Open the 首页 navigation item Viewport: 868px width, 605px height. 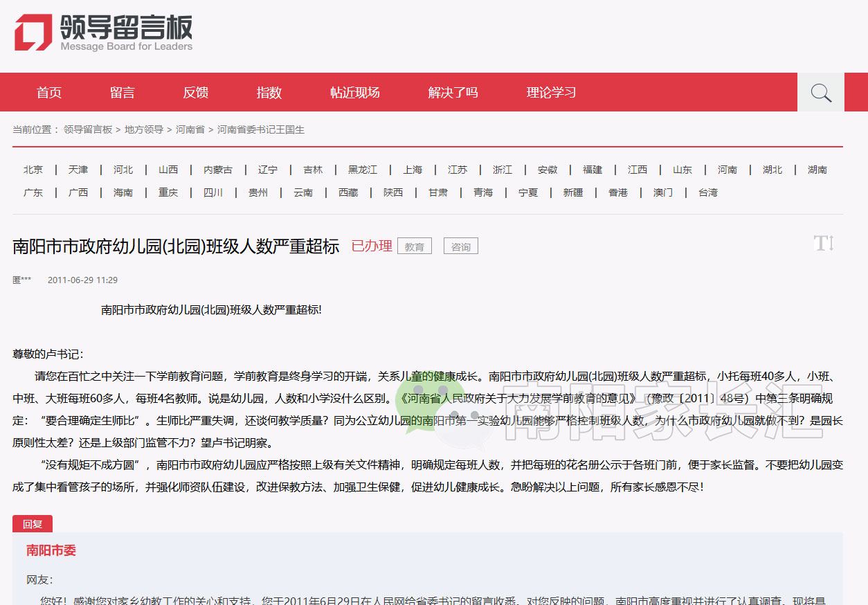[x=48, y=91]
